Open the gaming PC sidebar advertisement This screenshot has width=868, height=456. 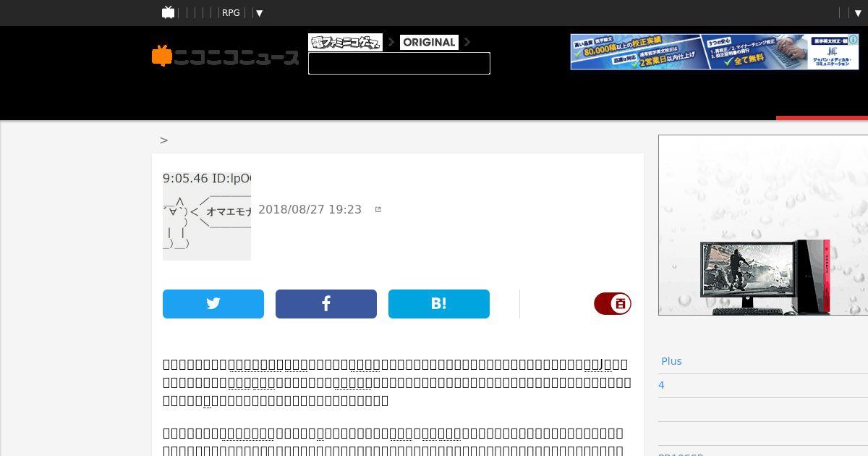point(763,225)
